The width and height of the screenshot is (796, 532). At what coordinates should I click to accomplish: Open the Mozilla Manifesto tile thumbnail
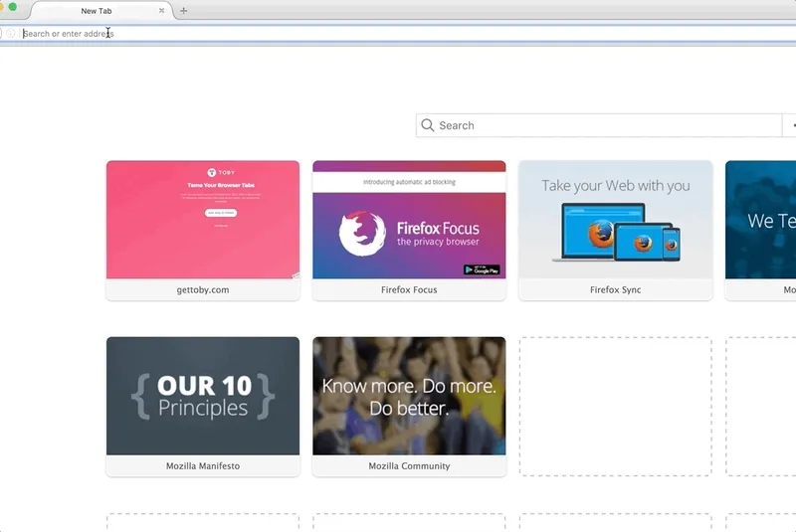tap(203, 396)
